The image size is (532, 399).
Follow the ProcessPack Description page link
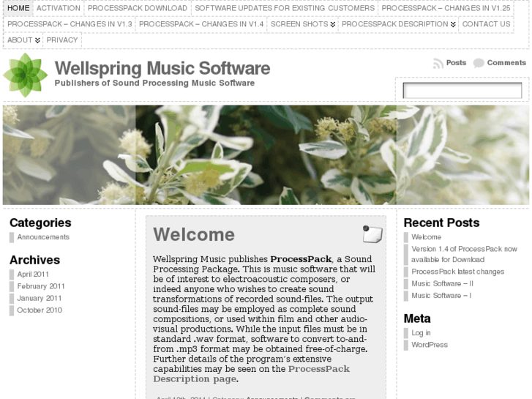[x=252, y=374]
